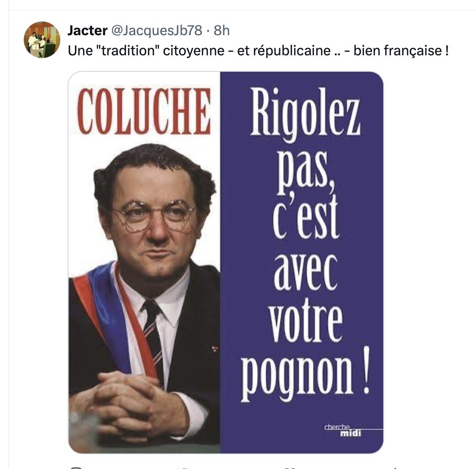Screen dimensions: 476x469
Task: Click the man's round glasses in photo
Action: [x=154, y=215]
